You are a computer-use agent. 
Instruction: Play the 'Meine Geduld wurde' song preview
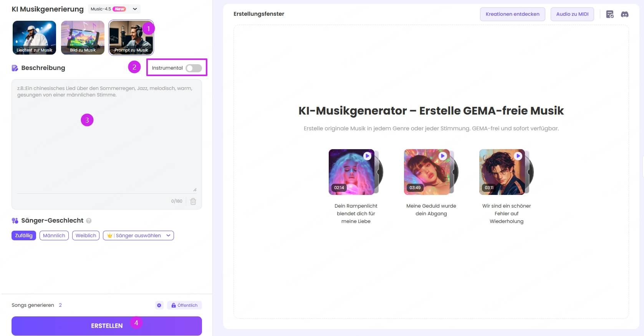[442, 156]
